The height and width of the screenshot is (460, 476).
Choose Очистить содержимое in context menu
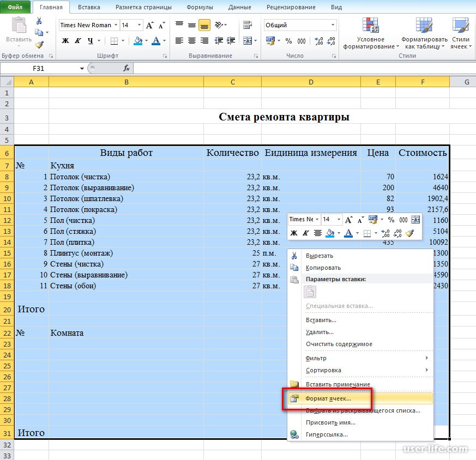[360, 344]
